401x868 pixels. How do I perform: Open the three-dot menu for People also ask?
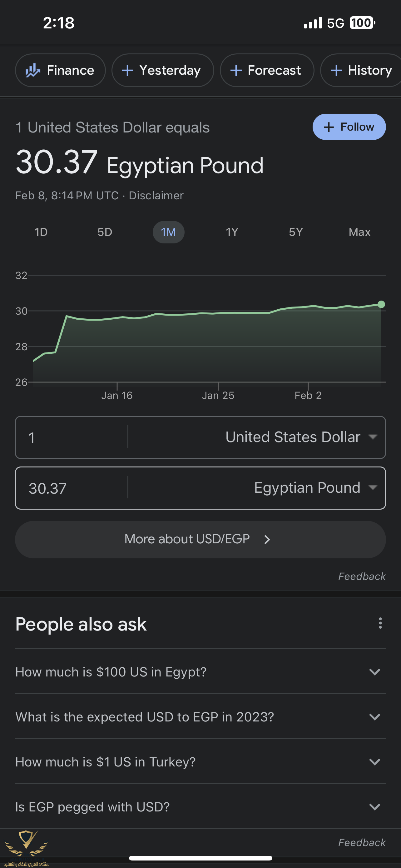[380, 623]
